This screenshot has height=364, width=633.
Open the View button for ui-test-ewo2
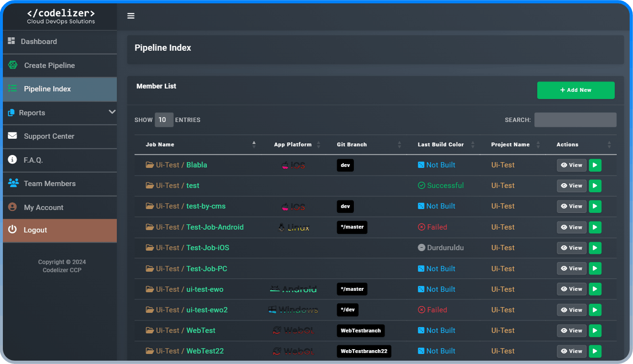click(x=571, y=310)
